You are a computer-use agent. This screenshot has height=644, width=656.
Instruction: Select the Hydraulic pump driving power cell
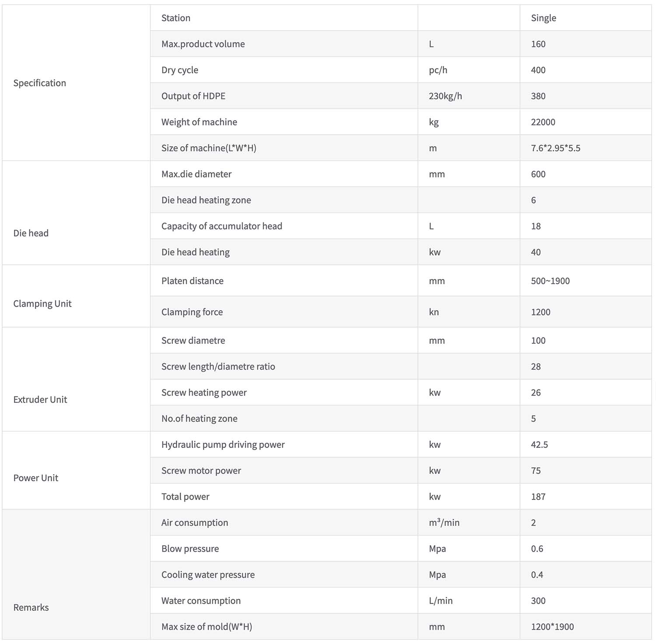point(284,444)
